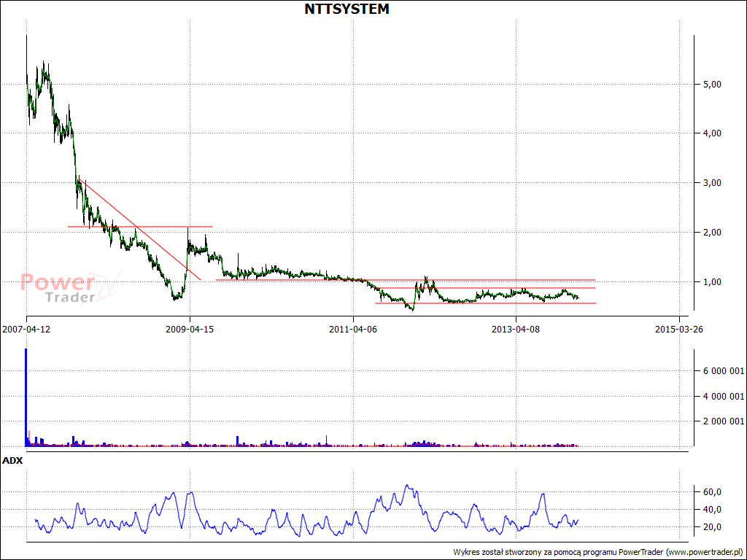Click the 2011-04-06 date label
The width and height of the screenshot is (747, 560).
point(353,329)
